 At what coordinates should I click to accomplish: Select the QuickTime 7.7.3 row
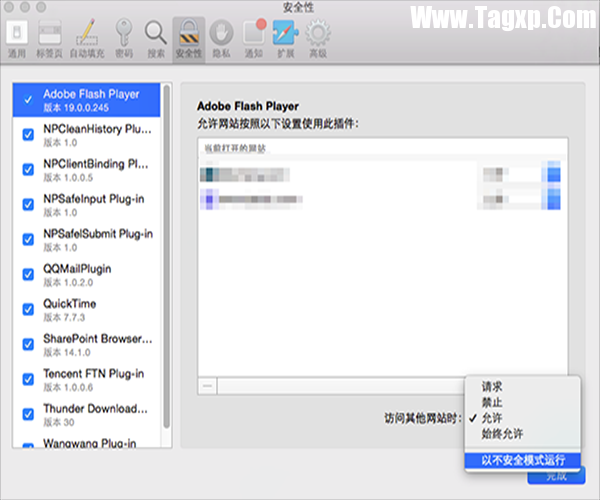(x=86, y=309)
